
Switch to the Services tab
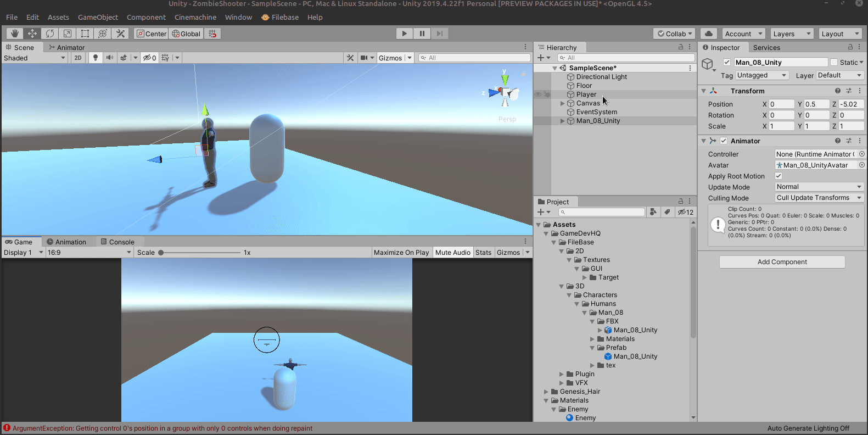click(766, 47)
